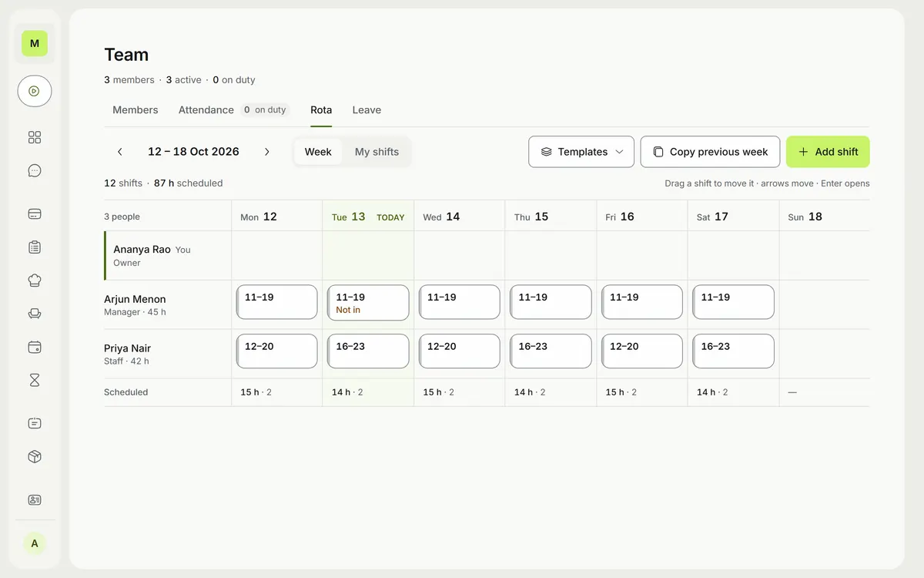This screenshot has width=924, height=578.
Task: Click the clipboard orders icon in sidebar
Action: [x=35, y=247]
